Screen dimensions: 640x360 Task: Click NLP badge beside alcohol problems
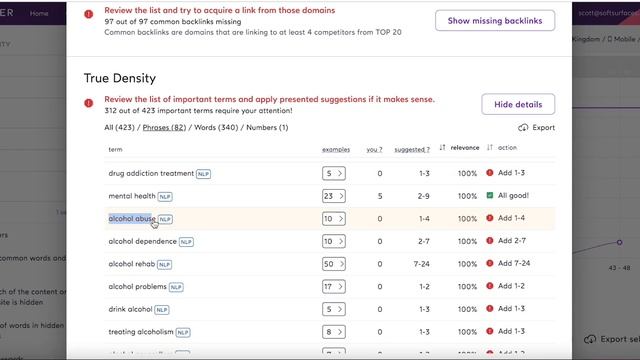pyautogui.click(x=176, y=287)
